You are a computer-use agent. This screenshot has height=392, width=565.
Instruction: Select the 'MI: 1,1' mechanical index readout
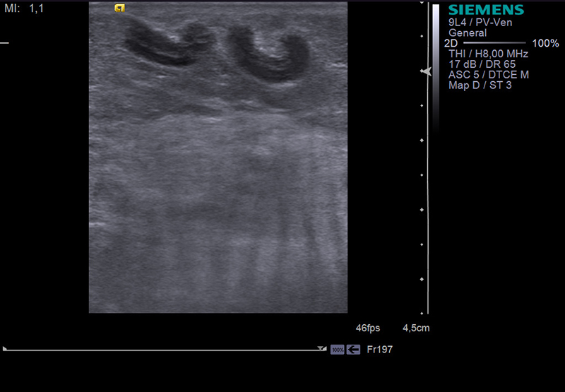click(24, 8)
